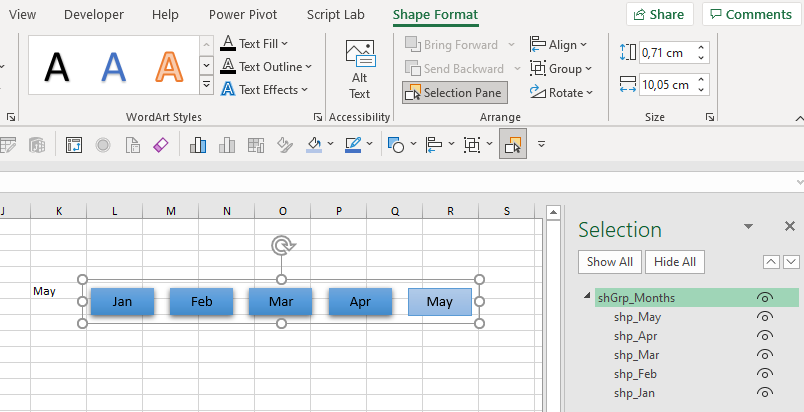Click the Text Effects icon
The image size is (804, 412).
pos(228,90)
